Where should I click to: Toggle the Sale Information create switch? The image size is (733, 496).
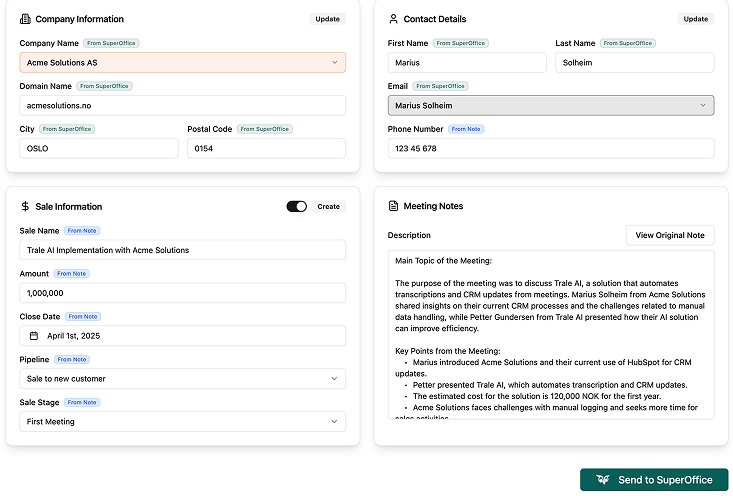296,207
